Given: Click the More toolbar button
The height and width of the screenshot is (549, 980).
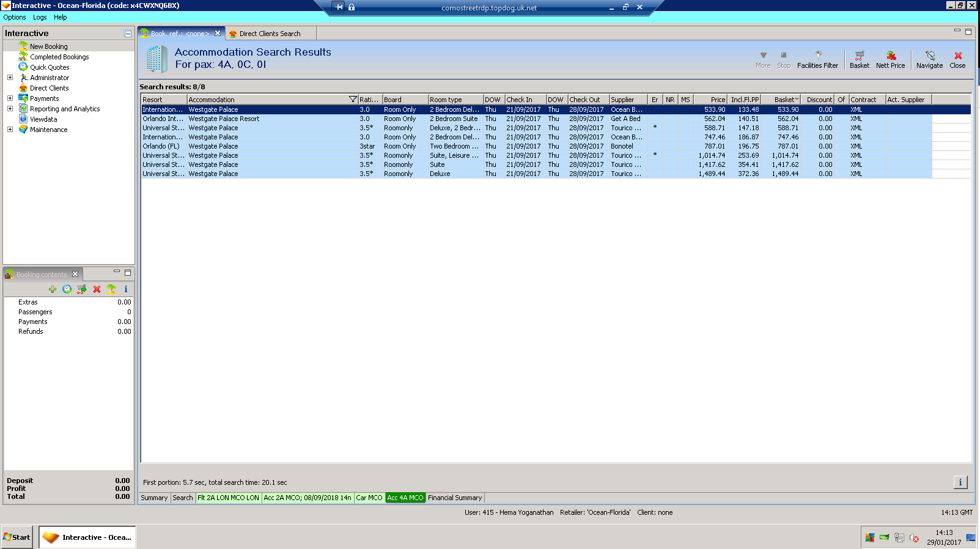Looking at the screenshot, I should click(763, 60).
